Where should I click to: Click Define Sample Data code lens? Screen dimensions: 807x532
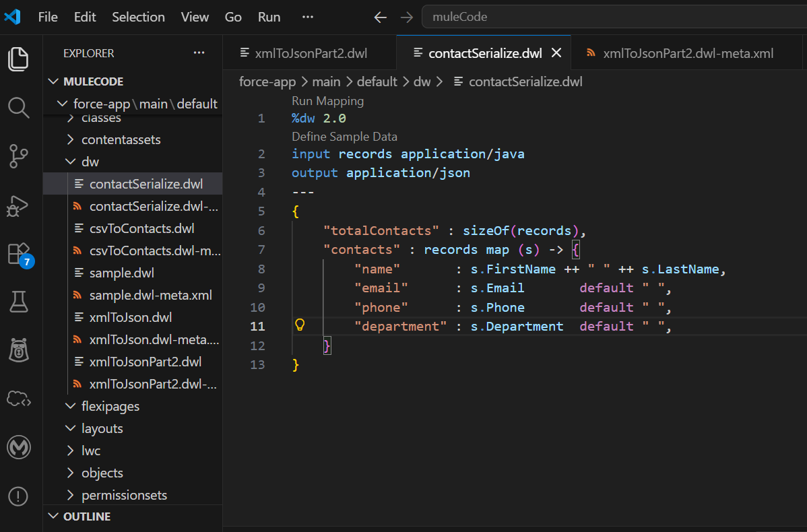(x=344, y=136)
